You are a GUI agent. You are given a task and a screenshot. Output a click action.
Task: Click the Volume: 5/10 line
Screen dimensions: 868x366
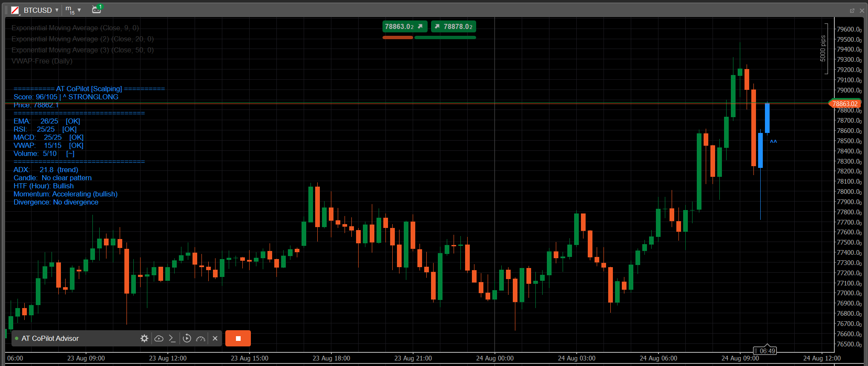pos(44,153)
